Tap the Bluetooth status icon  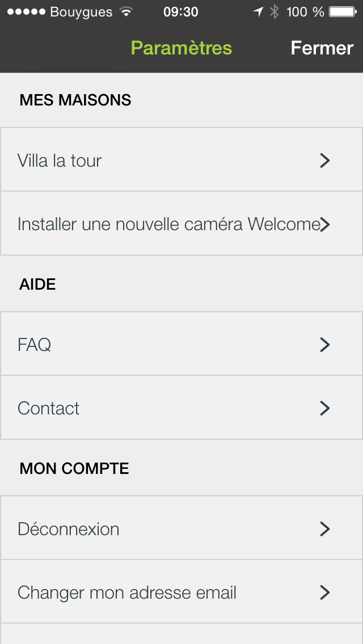click(275, 12)
